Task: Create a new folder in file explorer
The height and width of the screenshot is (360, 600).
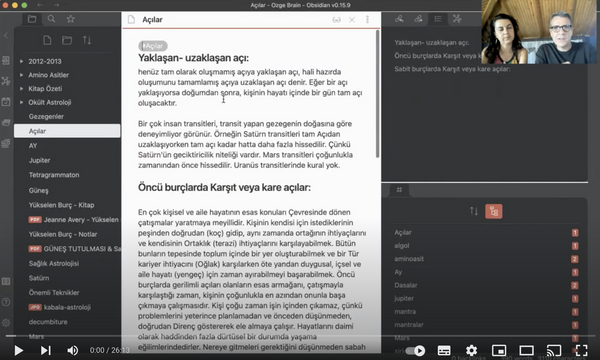Action: click(67, 40)
